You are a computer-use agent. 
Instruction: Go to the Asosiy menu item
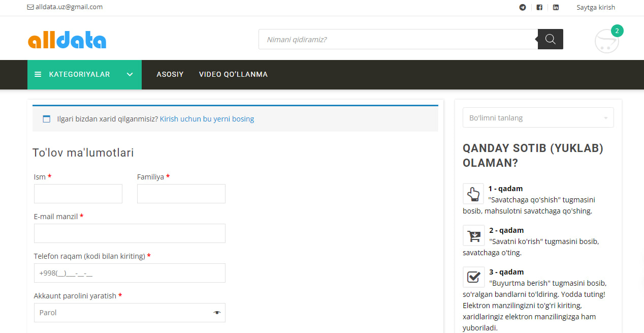pyautogui.click(x=170, y=74)
